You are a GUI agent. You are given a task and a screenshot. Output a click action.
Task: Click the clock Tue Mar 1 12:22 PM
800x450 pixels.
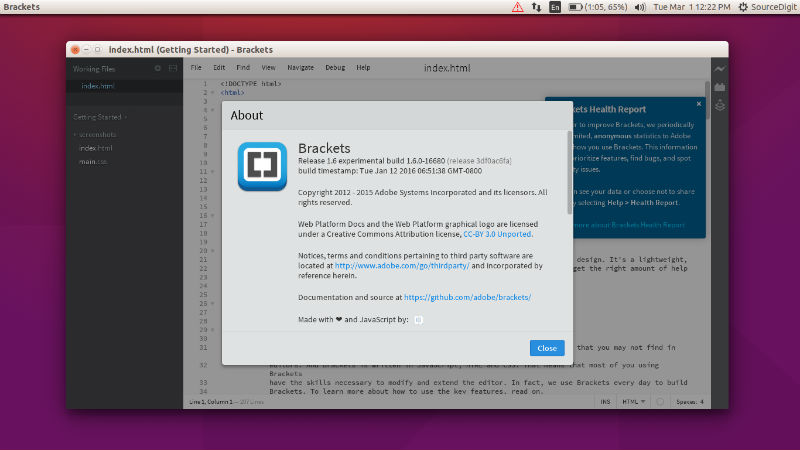692,7
